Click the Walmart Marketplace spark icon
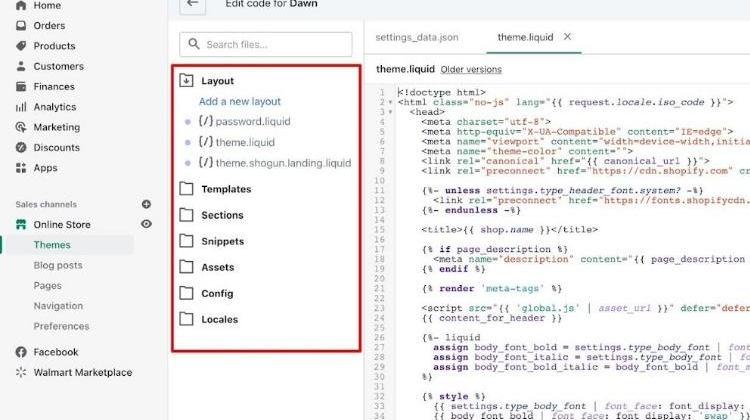Image resolution: width=750 pixels, height=420 pixels. point(21,372)
